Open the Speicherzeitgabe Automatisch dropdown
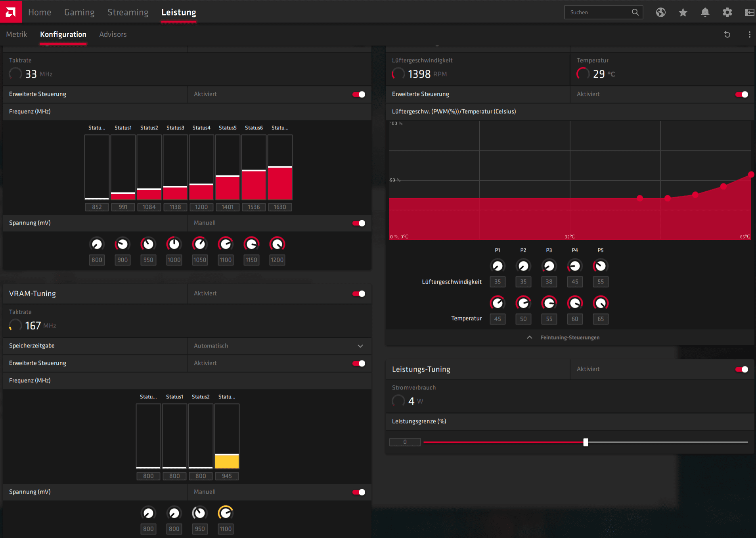 pyautogui.click(x=279, y=346)
